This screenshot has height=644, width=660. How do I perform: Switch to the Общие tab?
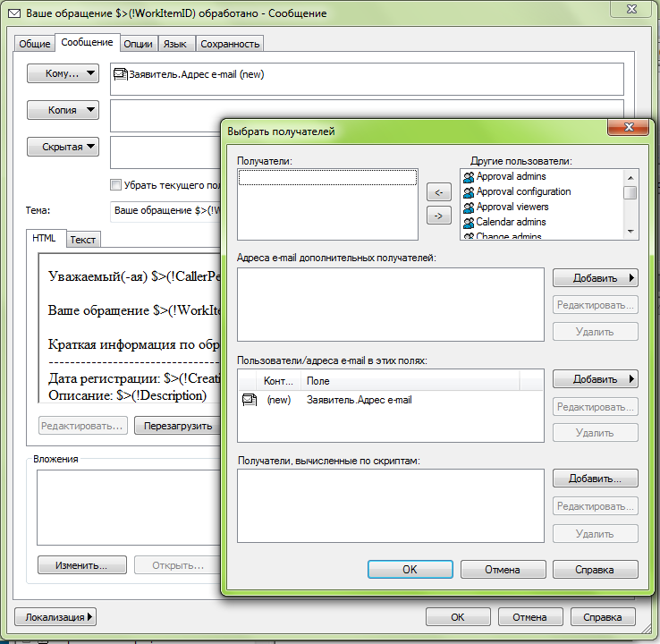[x=35, y=44]
